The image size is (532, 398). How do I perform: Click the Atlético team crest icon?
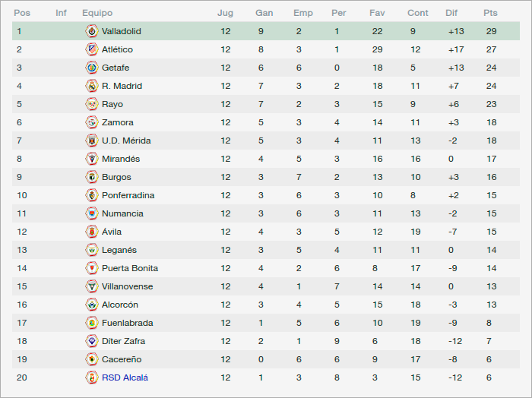(92, 49)
